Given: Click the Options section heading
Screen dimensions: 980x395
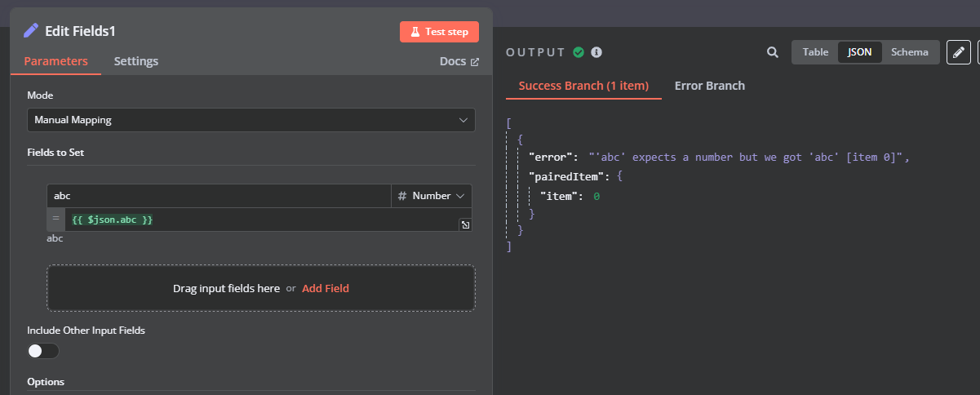Looking at the screenshot, I should [x=46, y=382].
